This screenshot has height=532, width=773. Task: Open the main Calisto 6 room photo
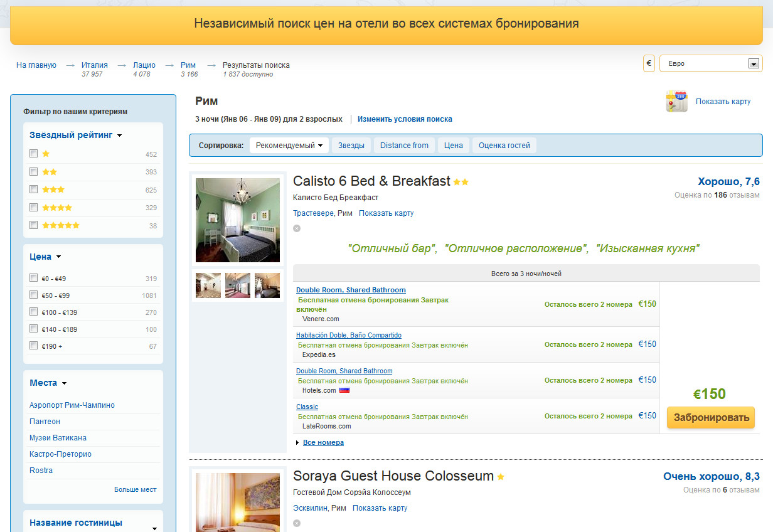point(238,220)
